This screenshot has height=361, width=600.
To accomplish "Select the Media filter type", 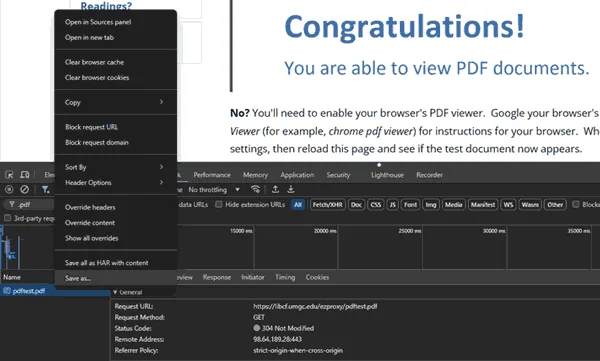I will (453, 205).
